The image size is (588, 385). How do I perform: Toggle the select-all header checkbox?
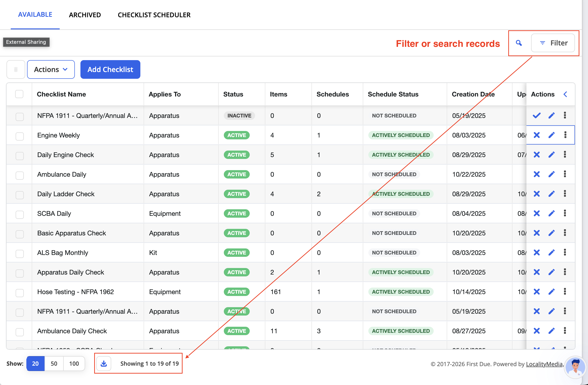click(19, 94)
